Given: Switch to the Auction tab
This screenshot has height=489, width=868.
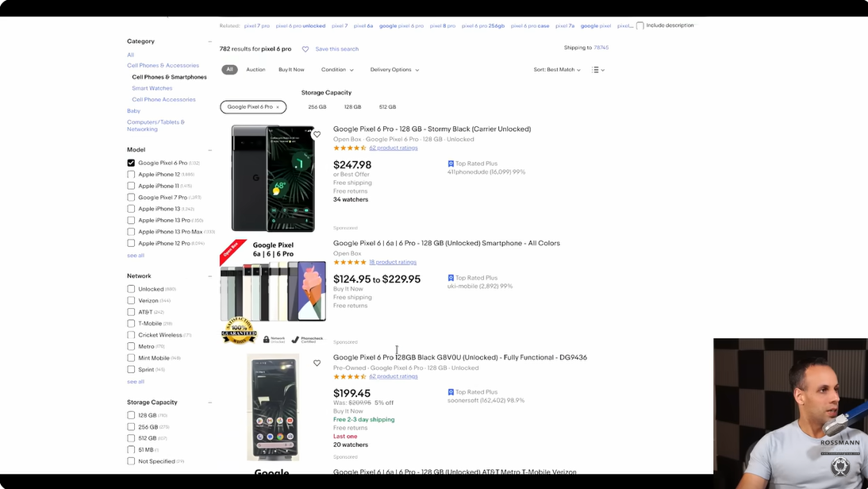Looking at the screenshot, I should coord(255,70).
